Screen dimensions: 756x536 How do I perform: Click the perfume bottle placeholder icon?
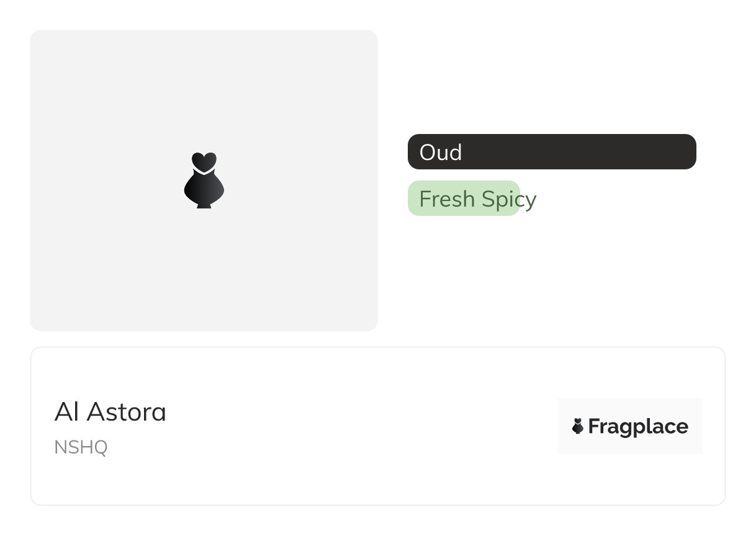pos(204,181)
